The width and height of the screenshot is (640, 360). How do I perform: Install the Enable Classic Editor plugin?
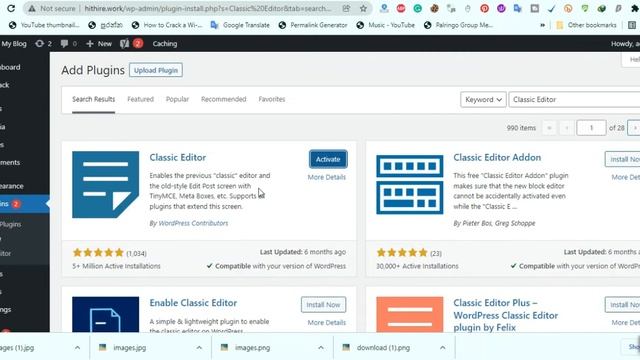click(323, 304)
